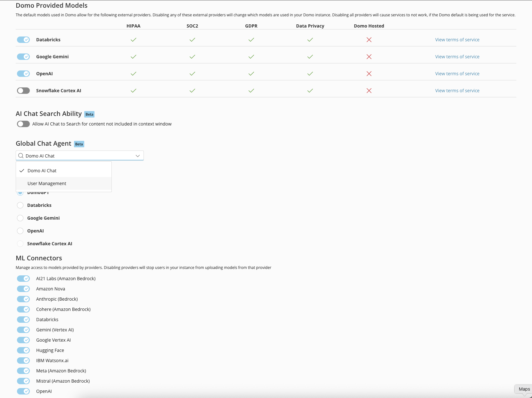Disable the Databricks provided model toggle

click(x=23, y=40)
